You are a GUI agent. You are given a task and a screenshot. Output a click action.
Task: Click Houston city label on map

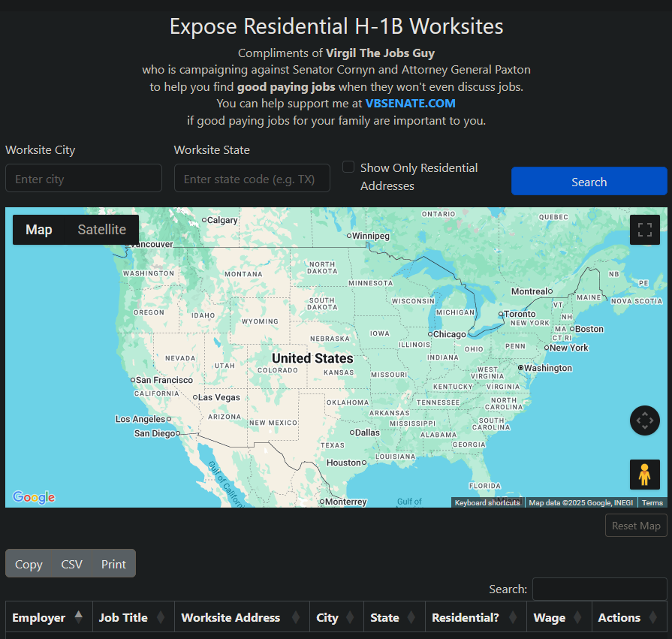344,463
